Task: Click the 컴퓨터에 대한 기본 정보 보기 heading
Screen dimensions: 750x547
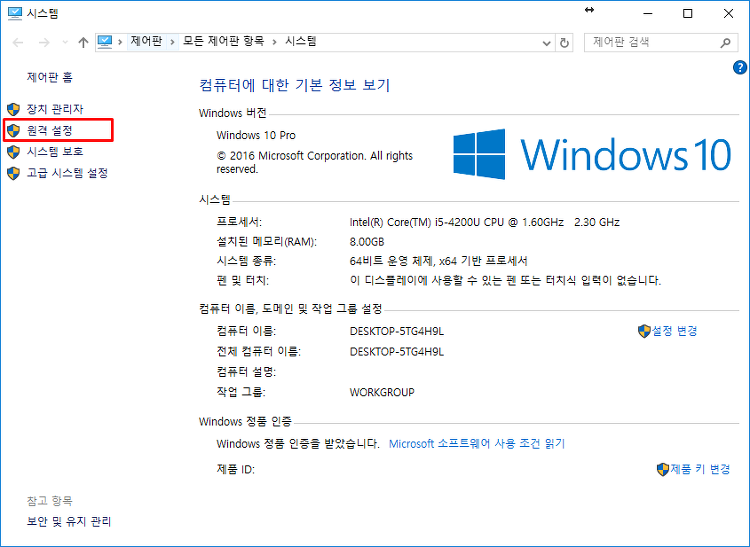Action: tap(295, 85)
